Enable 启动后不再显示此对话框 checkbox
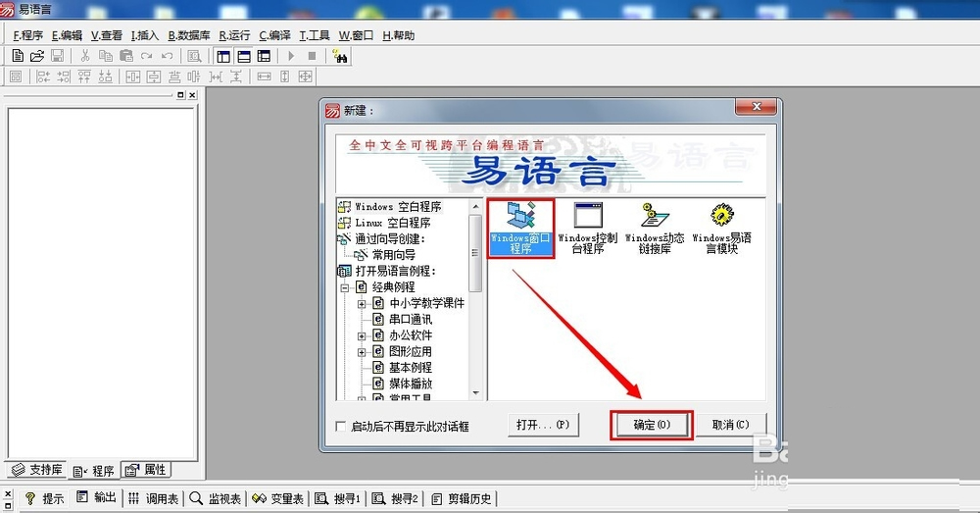The height and width of the screenshot is (513, 980). click(x=341, y=427)
